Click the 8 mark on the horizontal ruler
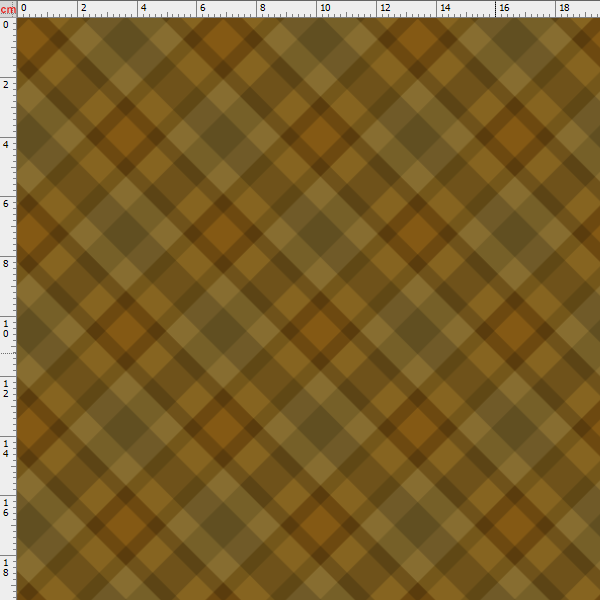600x600 pixels. (x=262, y=8)
